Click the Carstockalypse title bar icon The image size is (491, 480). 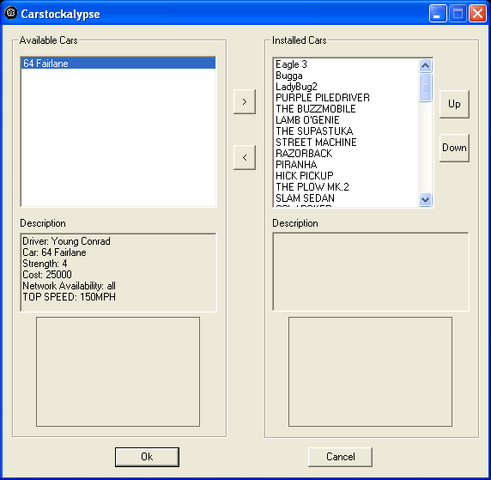[x=11, y=13]
